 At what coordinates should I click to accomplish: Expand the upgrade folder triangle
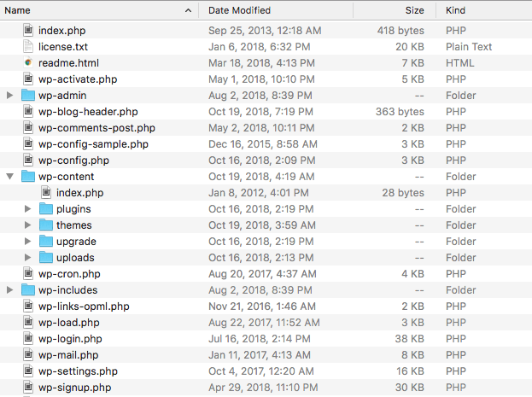point(28,242)
